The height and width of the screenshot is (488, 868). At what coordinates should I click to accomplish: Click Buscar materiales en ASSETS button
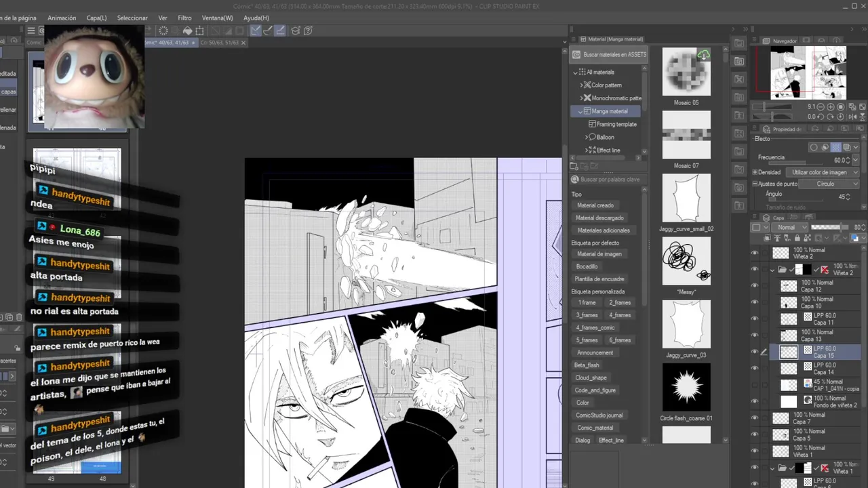tap(610, 54)
